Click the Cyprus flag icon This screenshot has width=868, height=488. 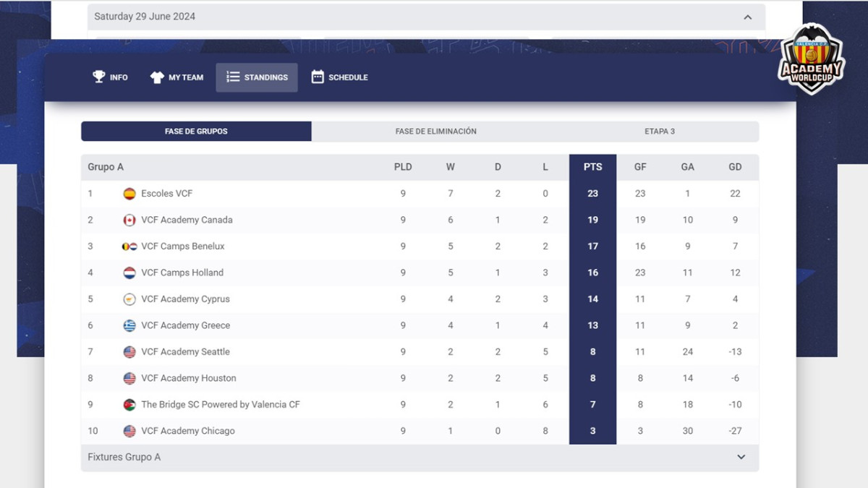pyautogui.click(x=129, y=299)
